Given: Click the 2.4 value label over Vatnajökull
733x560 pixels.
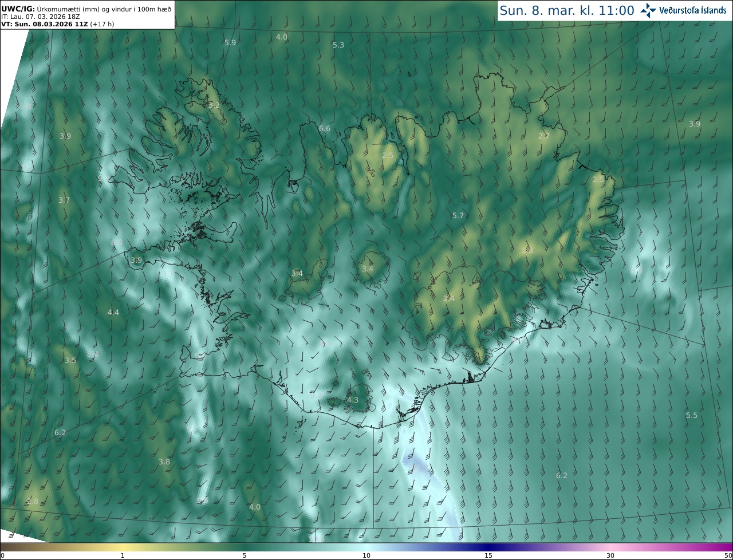Looking at the screenshot, I should pos(449,299).
